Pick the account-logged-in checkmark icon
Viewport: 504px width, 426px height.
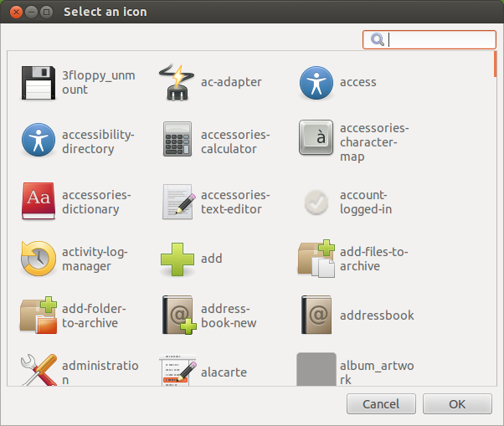pos(316,203)
